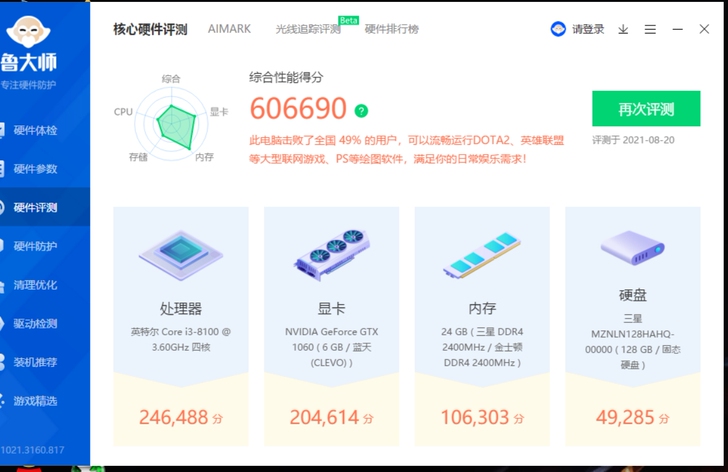Viewport: 728px width, 472px height.
Task: Open 硬件体检 in the sidebar
Action: [35, 130]
